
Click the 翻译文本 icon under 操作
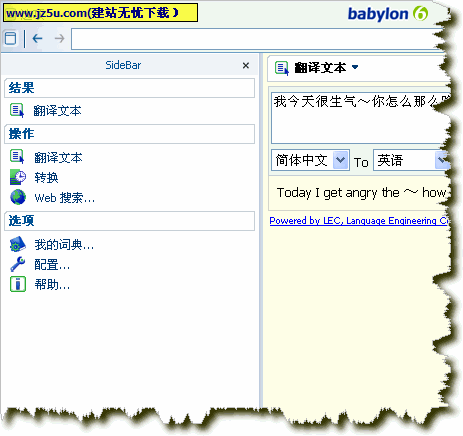tap(17, 157)
